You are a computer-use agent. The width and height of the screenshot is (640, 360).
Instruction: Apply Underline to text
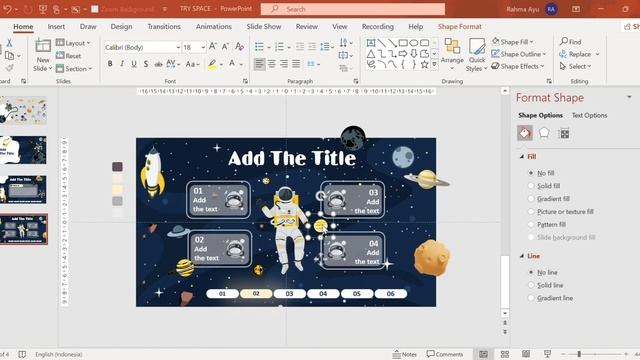pos(133,64)
